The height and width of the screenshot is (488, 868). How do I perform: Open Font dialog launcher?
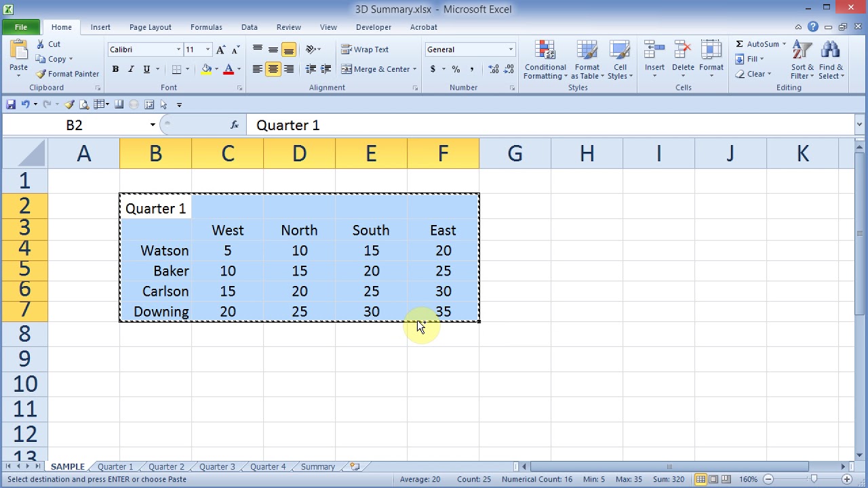tap(239, 88)
